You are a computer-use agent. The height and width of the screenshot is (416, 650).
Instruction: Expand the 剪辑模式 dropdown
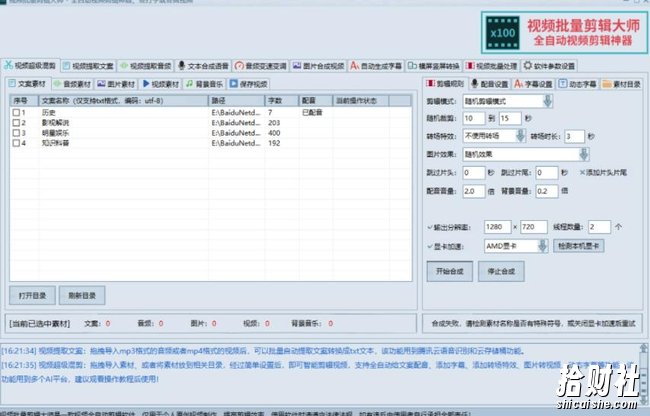coord(548,101)
